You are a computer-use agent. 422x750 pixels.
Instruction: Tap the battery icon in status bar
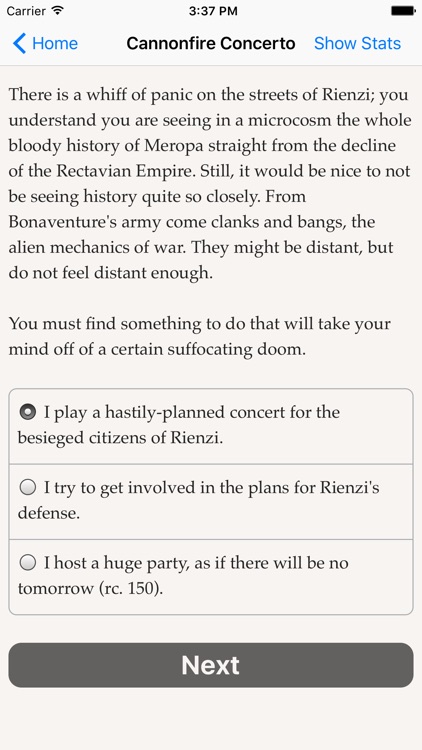(x=403, y=11)
